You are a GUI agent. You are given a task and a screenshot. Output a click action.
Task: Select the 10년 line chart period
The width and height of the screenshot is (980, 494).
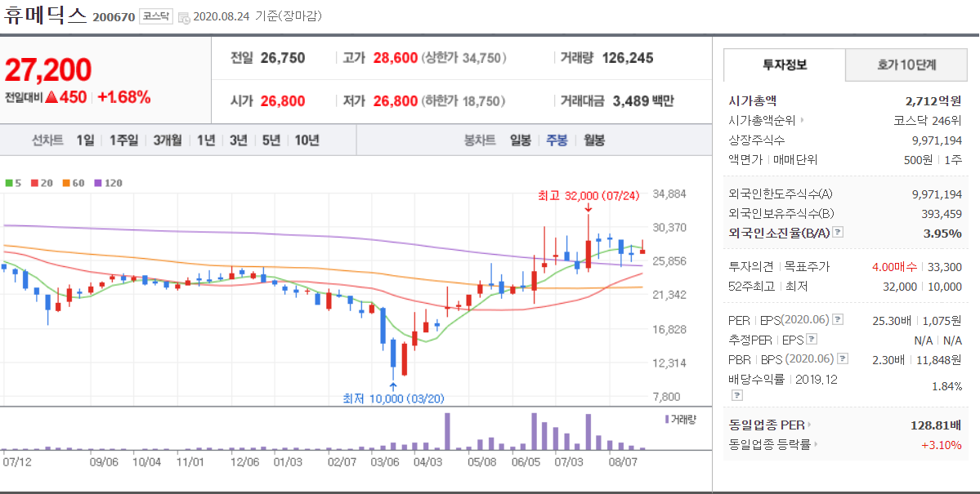click(x=307, y=140)
